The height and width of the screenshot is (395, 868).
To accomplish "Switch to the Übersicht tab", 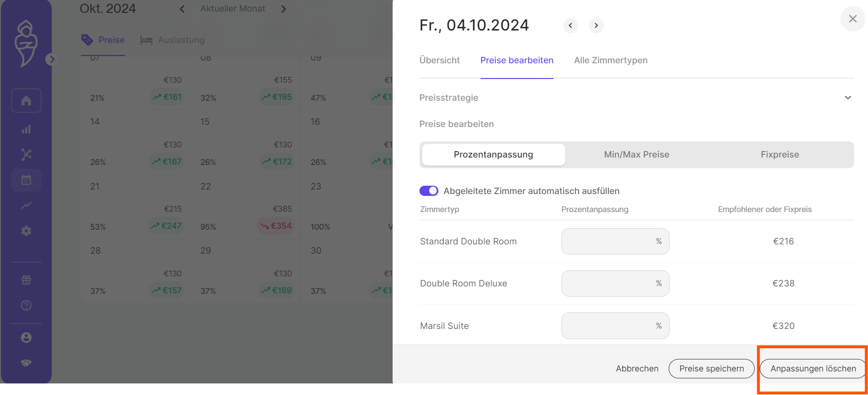I will pos(439,61).
